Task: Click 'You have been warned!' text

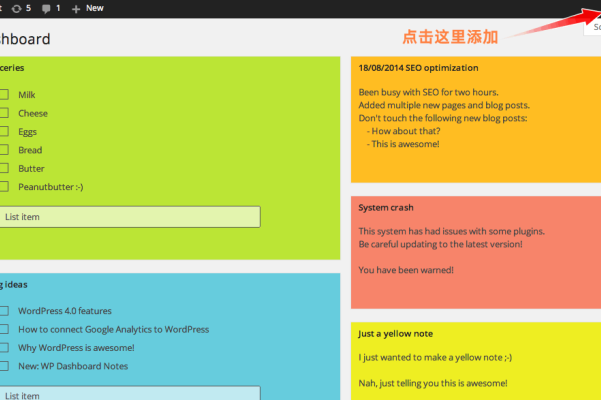Action: click(x=406, y=270)
